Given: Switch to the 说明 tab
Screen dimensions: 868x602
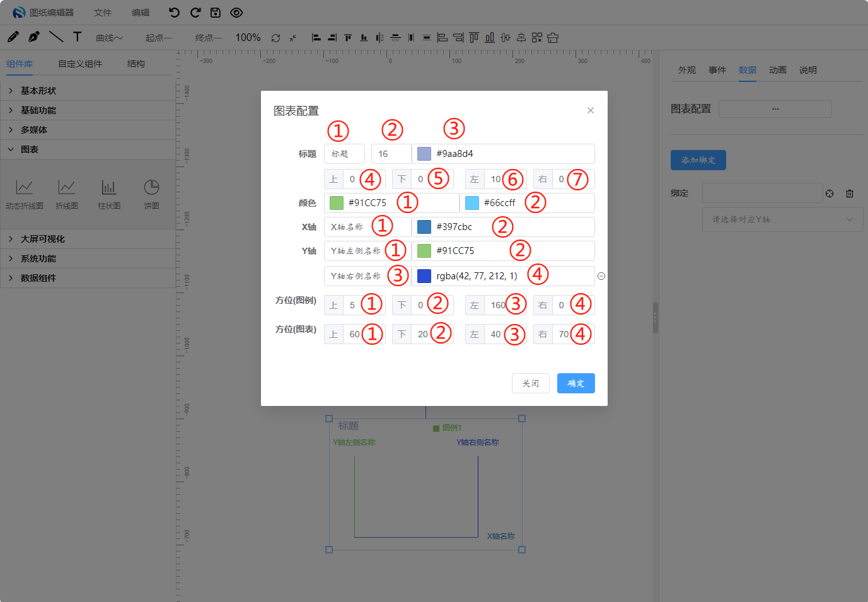Looking at the screenshot, I should click(x=808, y=70).
